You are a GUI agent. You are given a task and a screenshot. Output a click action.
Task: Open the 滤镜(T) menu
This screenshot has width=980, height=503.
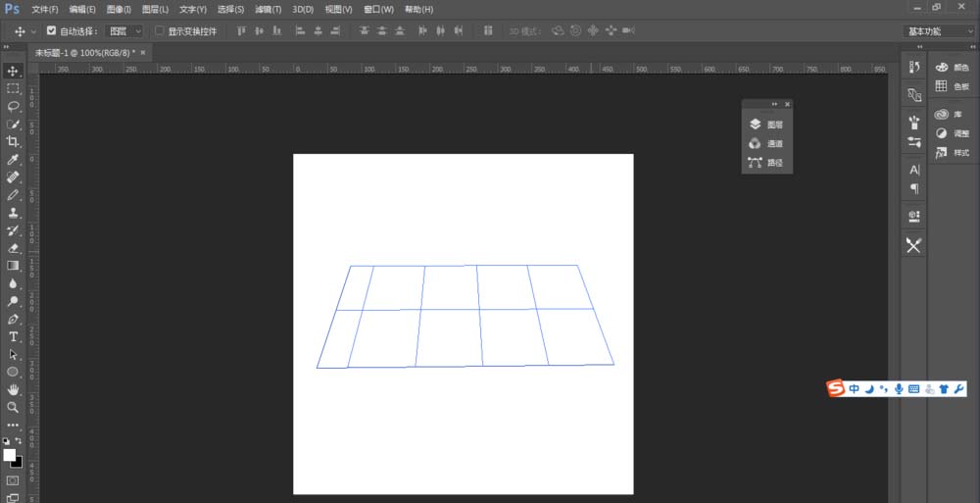click(268, 9)
